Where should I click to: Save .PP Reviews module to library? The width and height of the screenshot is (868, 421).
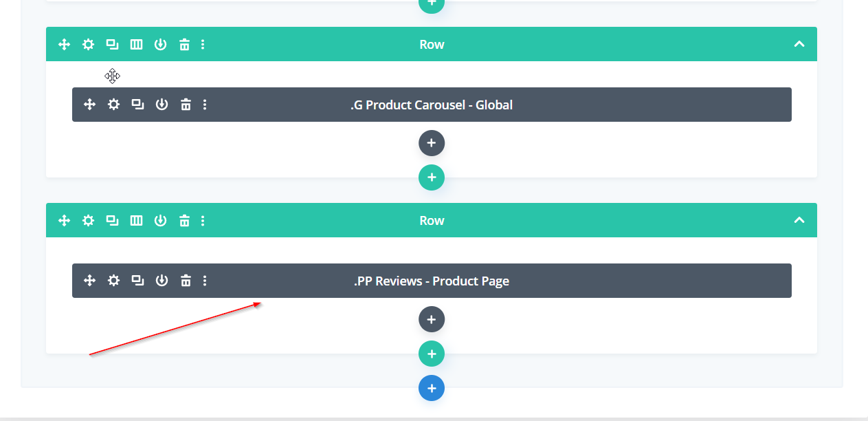pos(162,281)
